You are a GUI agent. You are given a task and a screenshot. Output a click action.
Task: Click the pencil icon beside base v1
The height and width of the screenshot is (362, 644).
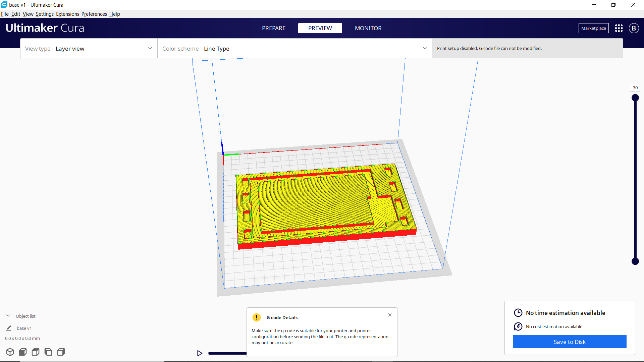pos(9,328)
